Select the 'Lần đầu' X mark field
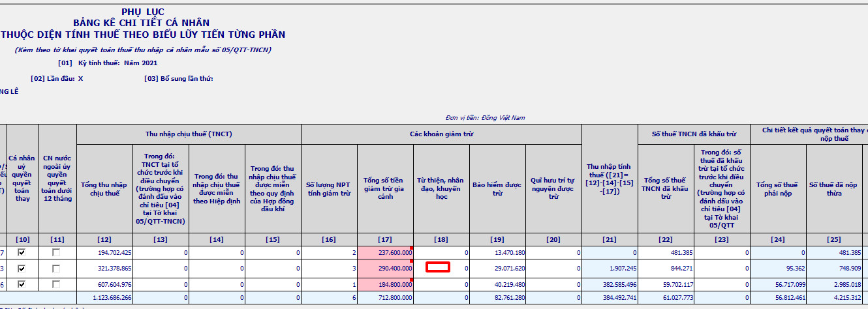Screen dimensions: 868x309 [80, 79]
